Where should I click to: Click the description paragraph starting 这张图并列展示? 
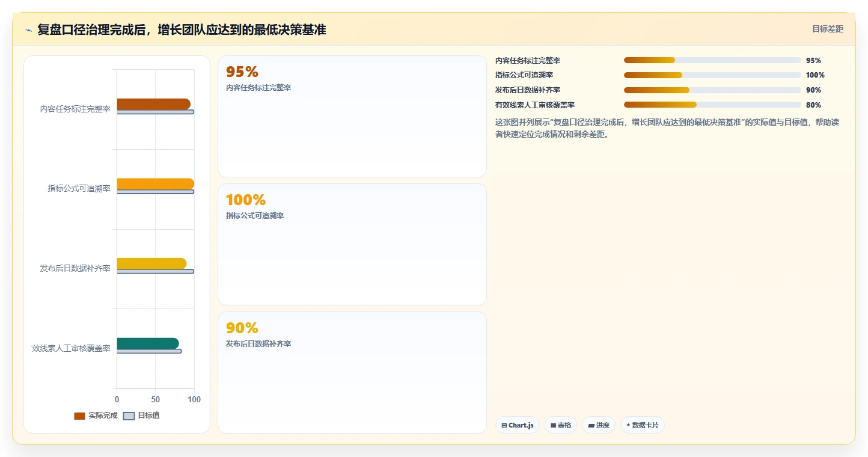point(667,128)
